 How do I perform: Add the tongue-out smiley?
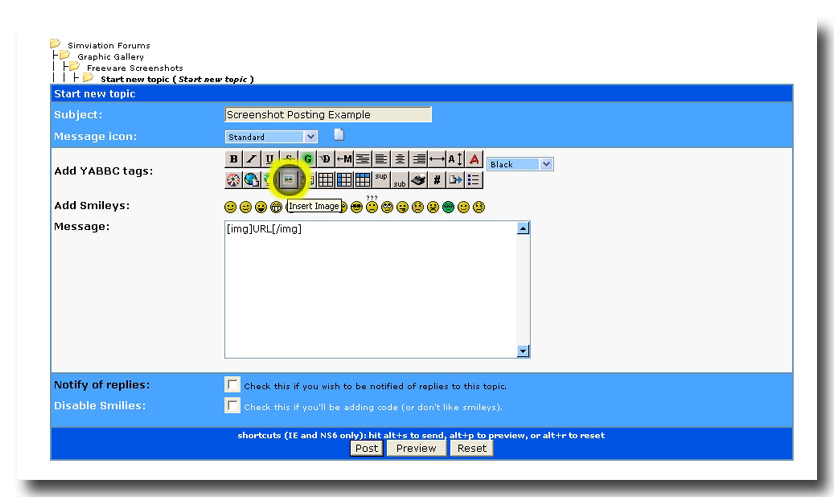[x=403, y=207]
